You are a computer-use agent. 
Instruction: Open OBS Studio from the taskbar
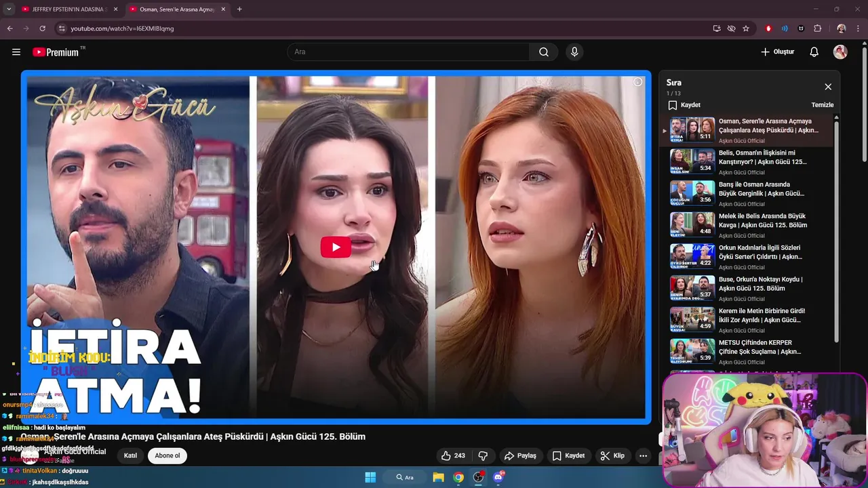pos(479,477)
